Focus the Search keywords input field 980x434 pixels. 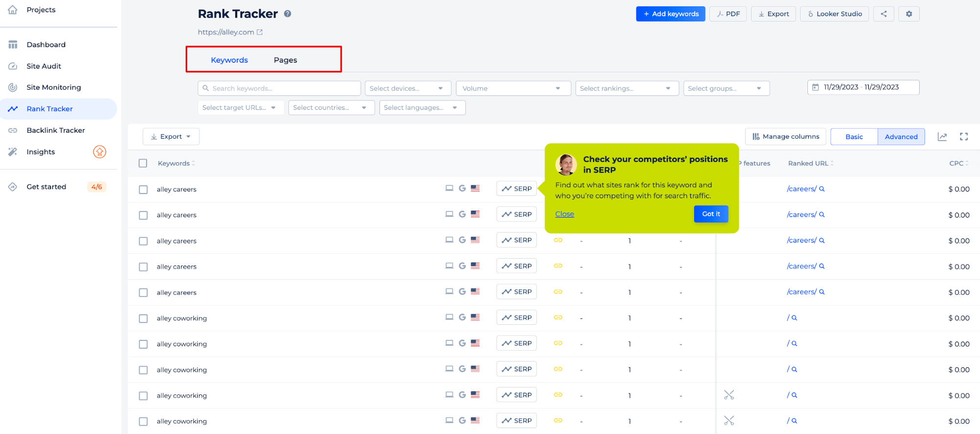pyautogui.click(x=279, y=88)
